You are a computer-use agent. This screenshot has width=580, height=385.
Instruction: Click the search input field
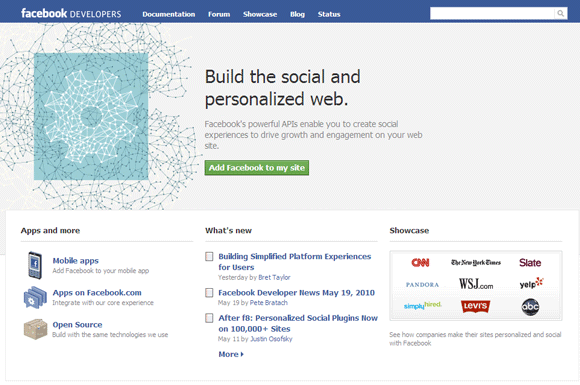tap(492, 14)
